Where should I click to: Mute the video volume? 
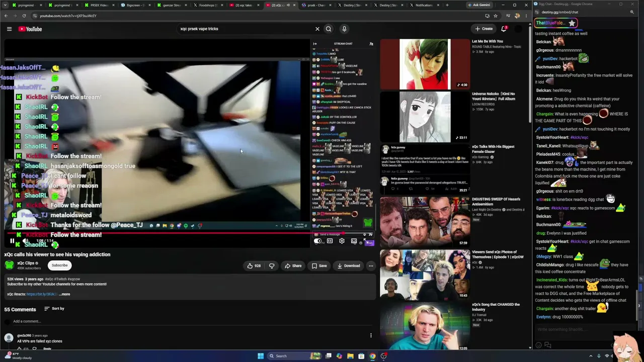point(26,241)
